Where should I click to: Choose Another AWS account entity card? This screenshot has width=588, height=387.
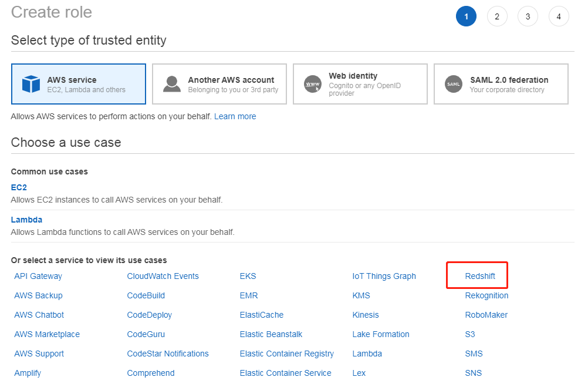click(219, 84)
